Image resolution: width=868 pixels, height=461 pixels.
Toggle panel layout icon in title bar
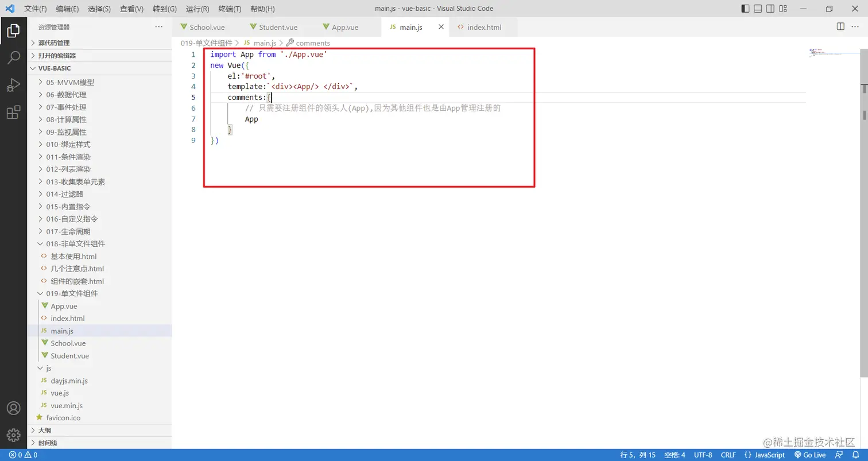pos(758,9)
